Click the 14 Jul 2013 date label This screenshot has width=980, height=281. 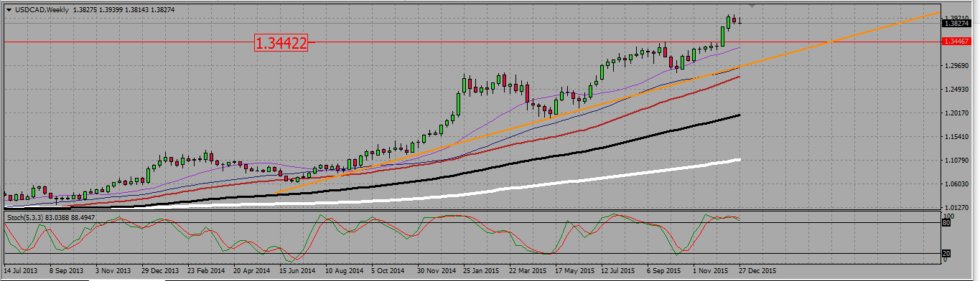[x=22, y=271]
